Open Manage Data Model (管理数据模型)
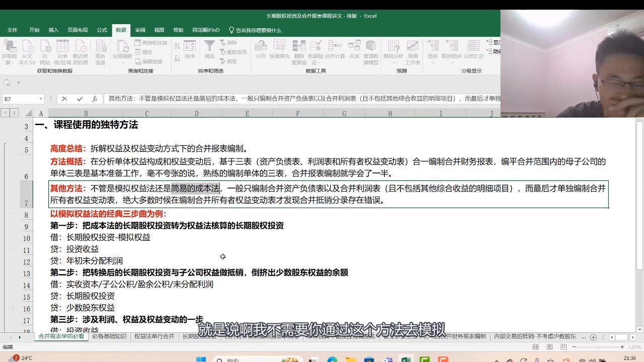The height and width of the screenshot is (362, 644). click(x=371, y=52)
